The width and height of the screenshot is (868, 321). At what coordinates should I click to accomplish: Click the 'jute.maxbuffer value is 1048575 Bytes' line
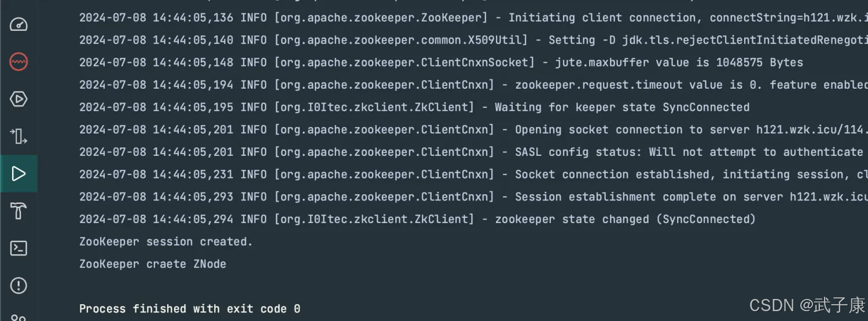click(441, 63)
